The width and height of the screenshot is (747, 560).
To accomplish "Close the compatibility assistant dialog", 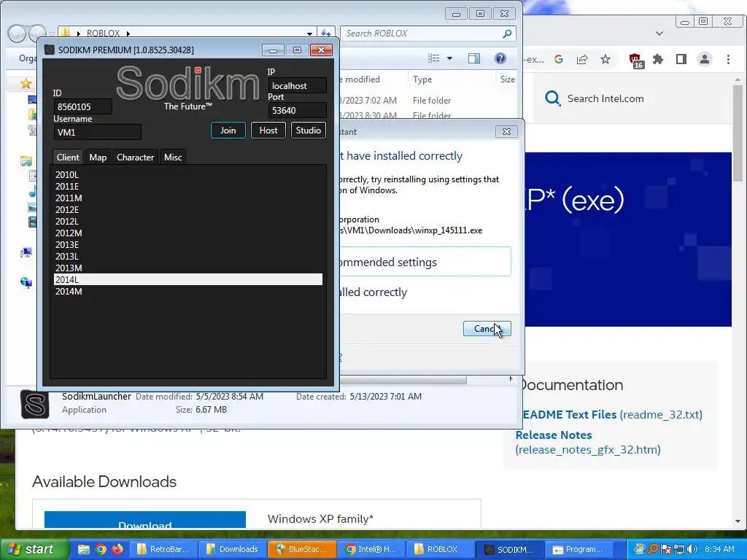I will (506, 131).
